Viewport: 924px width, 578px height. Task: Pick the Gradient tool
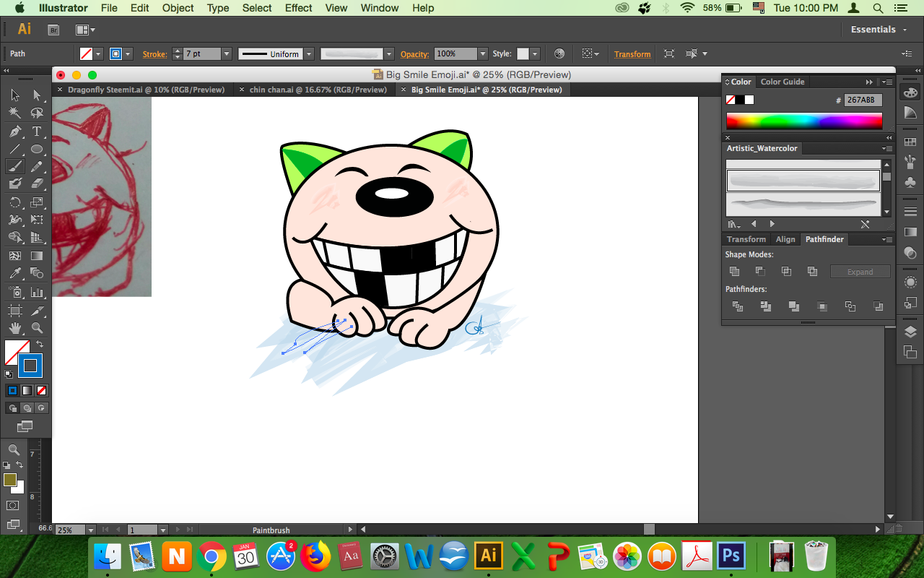37,256
